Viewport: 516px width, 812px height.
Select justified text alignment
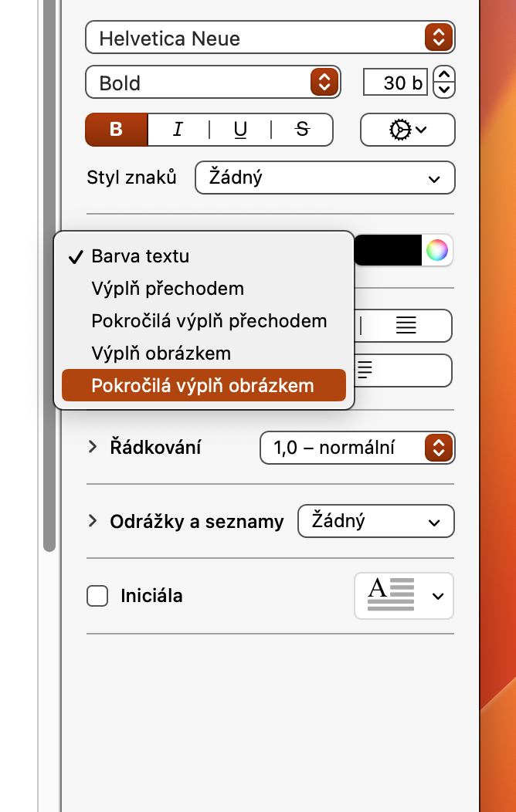(406, 326)
